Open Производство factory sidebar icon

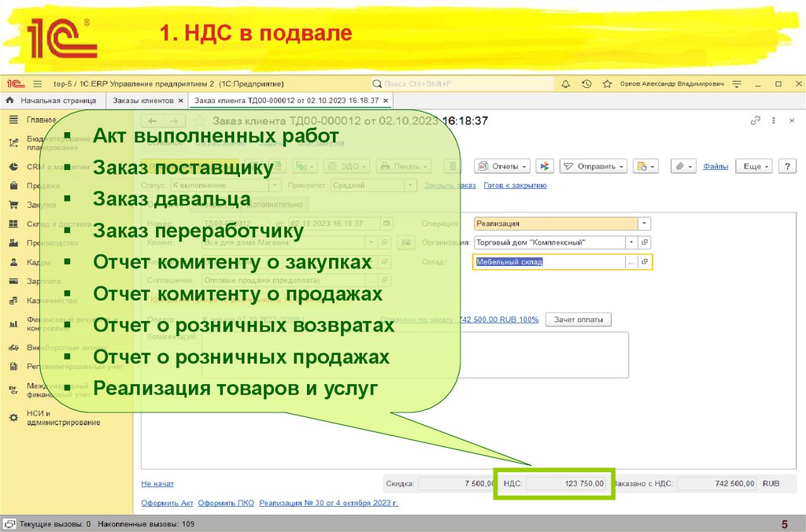tap(14, 242)
